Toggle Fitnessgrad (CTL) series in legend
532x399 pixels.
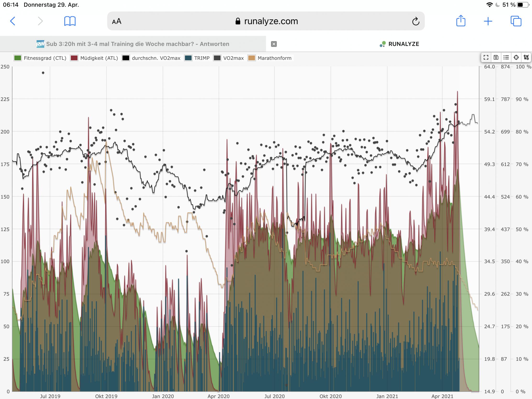45,58
